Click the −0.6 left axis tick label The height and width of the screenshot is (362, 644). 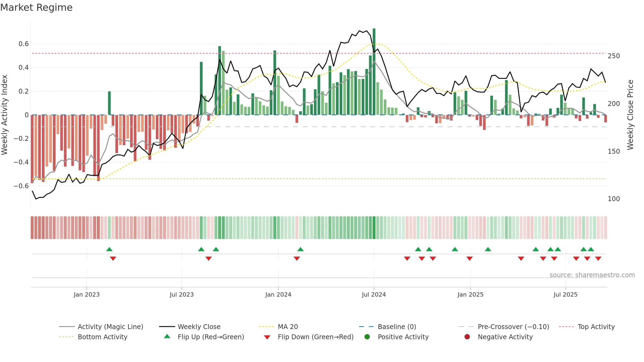tap(21, 186)
